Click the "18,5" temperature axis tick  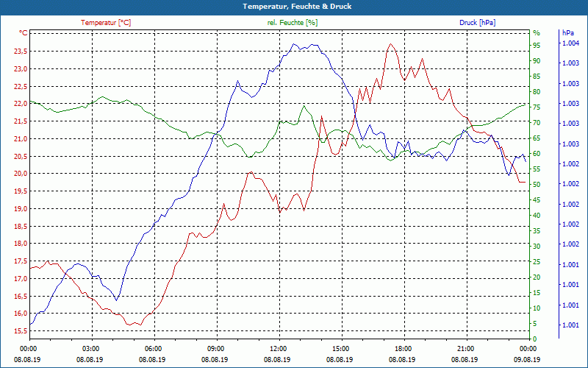point(21,226)
